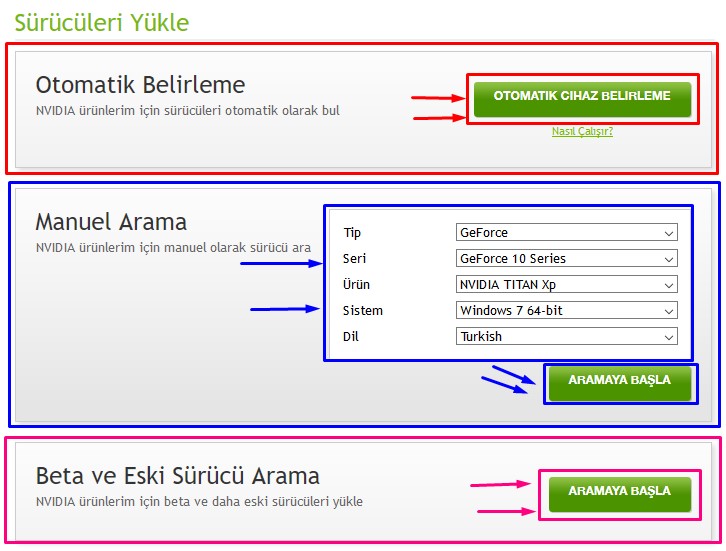Click text 'NVIDIA ürünlerim için manuel olarak sürücü ara'
The height and width of the screenshot is (551, 726).
click(173, 248)
